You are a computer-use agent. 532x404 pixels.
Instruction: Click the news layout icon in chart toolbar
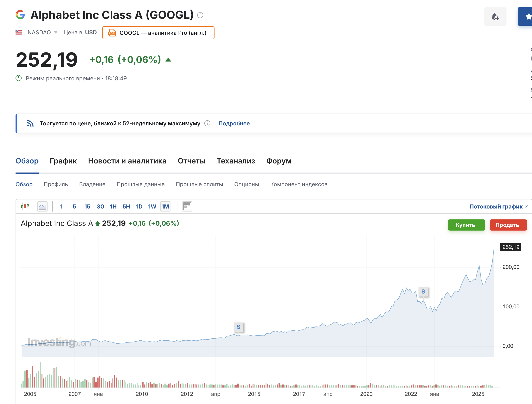pos(187,206)
